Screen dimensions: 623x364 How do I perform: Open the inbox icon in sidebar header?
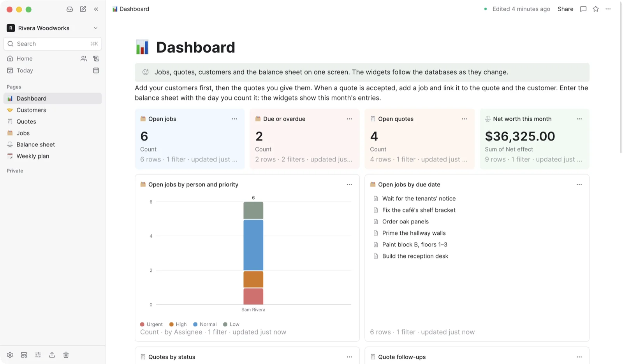70,9
